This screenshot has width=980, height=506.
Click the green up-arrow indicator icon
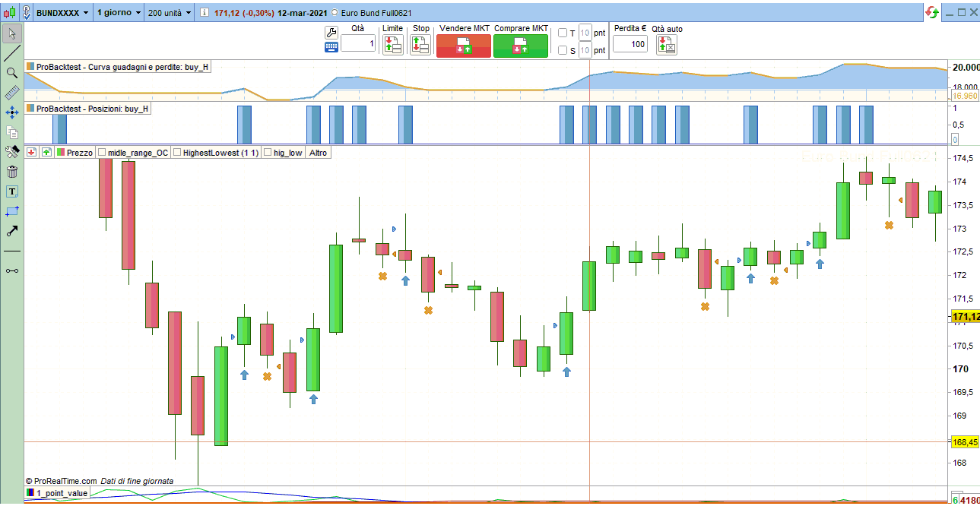(x=47, y=153)
